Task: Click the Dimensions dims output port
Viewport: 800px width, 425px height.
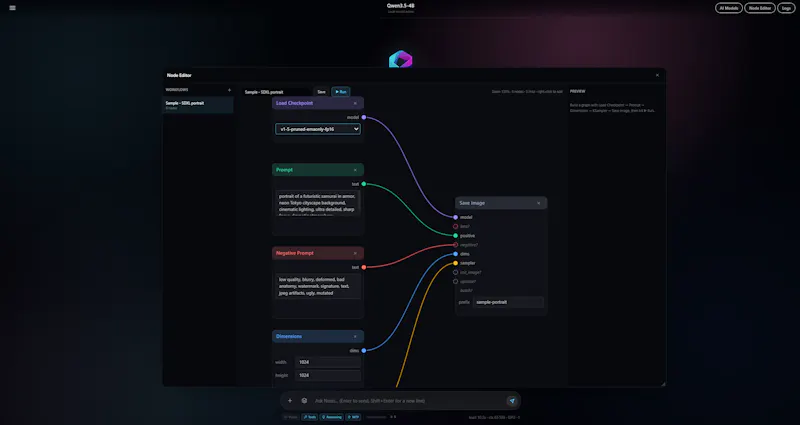Action: (364, 351)
